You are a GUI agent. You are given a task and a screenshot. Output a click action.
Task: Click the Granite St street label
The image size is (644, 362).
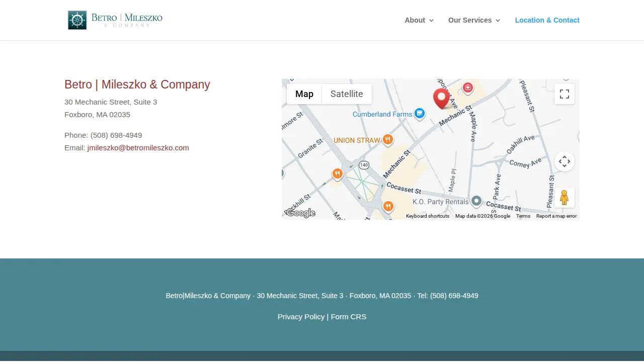tap(310, 148)
